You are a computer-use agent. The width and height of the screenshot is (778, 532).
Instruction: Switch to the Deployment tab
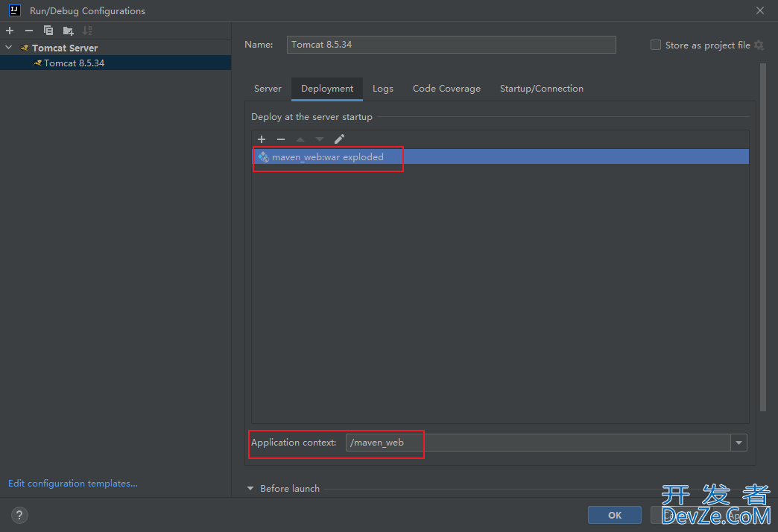327,89
